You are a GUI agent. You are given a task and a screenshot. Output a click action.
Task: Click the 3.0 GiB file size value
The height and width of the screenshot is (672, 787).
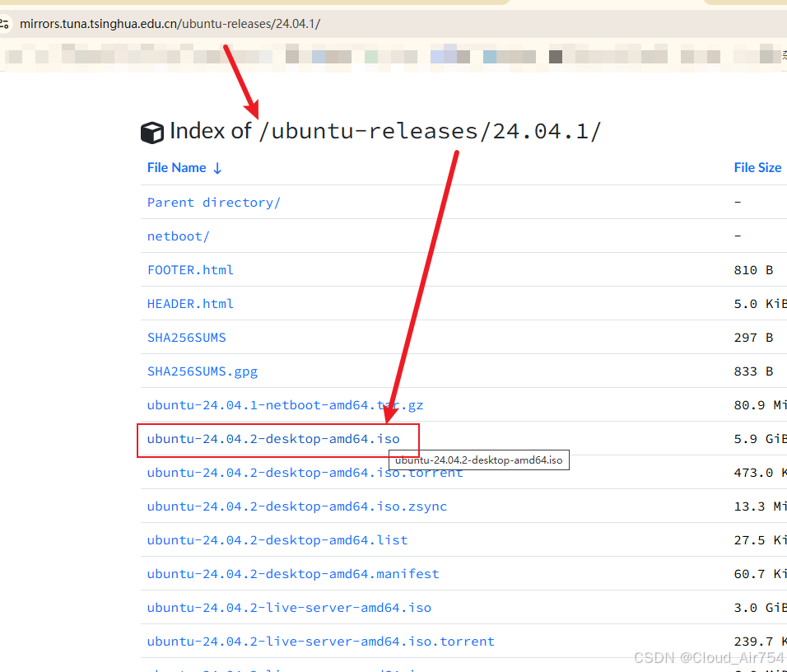tap(760, 608)
